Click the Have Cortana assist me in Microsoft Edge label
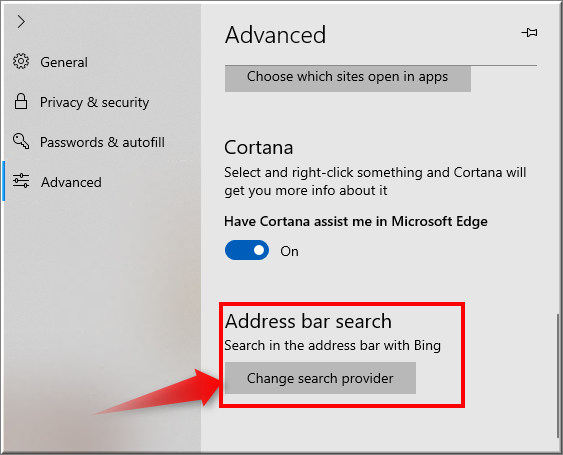 pos(356,221)
